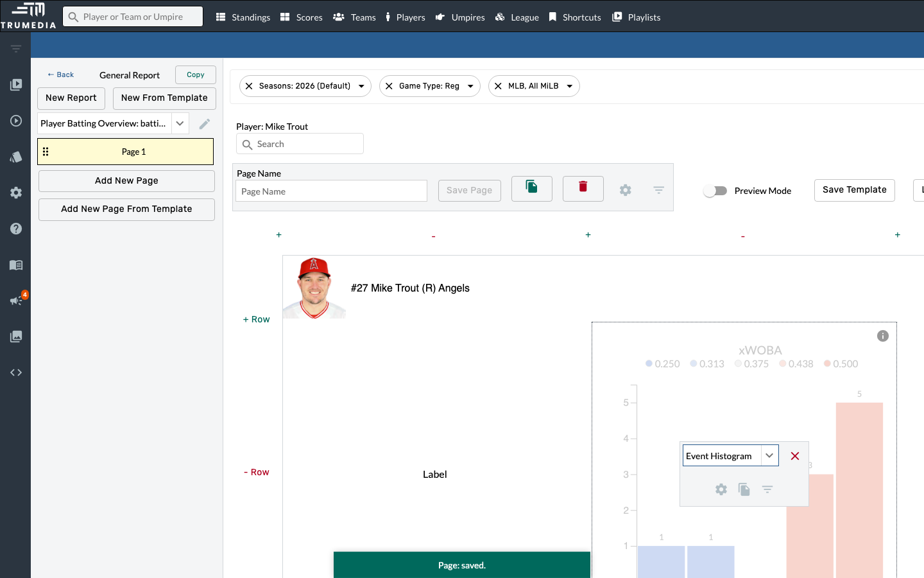Open page filters icon beside the page gear
Image resolution: width=924 pixels, height=578 pixels.
[659, 190]
